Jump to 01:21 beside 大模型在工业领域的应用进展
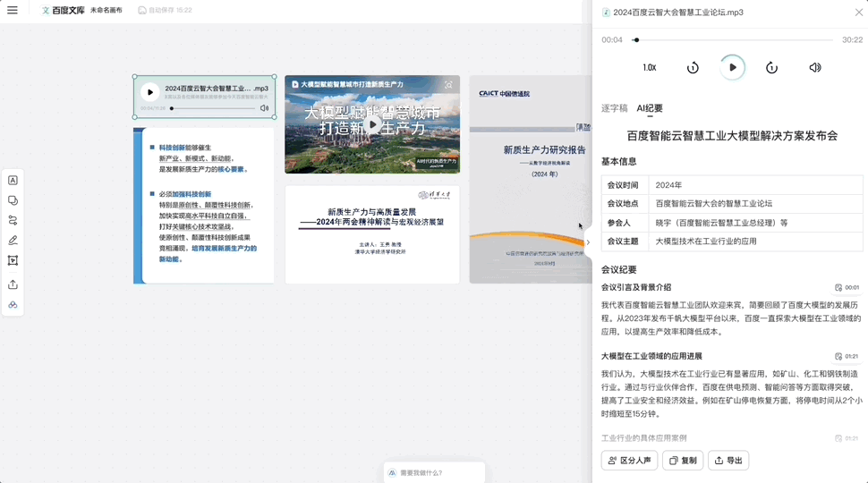The height and width of the screenshot is (483, 868). (847, 356)
